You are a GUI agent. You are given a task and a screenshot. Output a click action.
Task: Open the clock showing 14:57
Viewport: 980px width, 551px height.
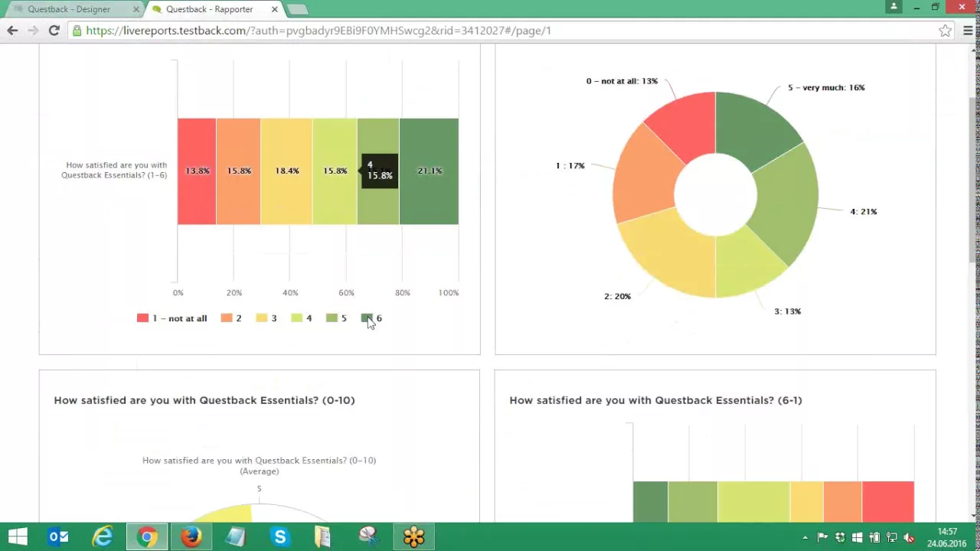point(947,537)
